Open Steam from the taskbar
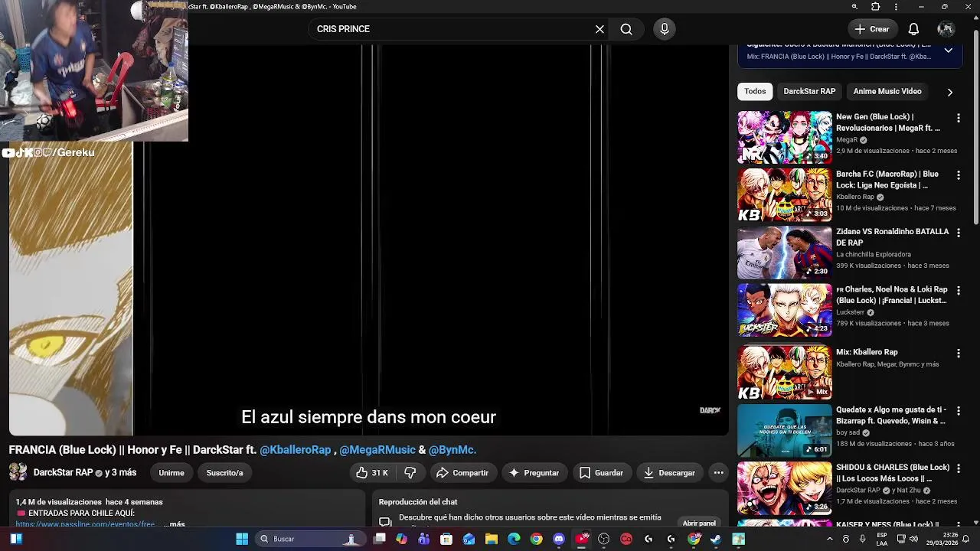The image size is (980, 551). tap(716, 539)
